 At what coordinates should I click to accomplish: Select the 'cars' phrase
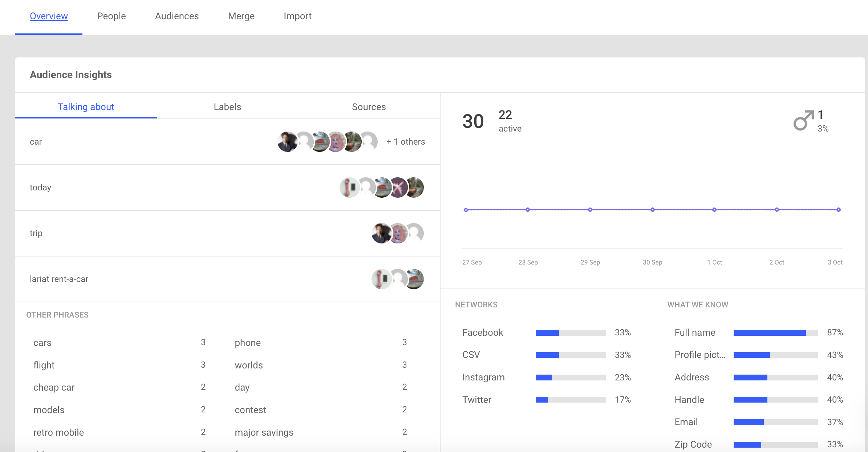42,343
